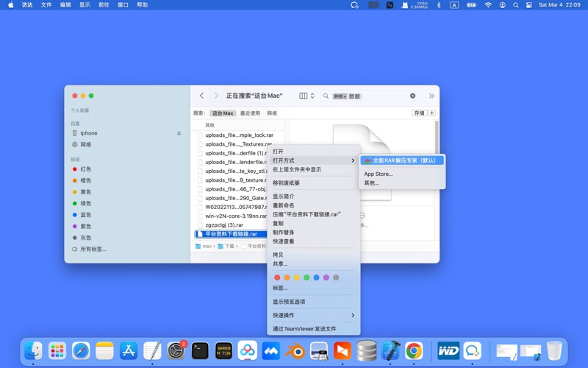Open the Trash in the dock
Viewport: 588px width, 368px height.
coord(554,351)
